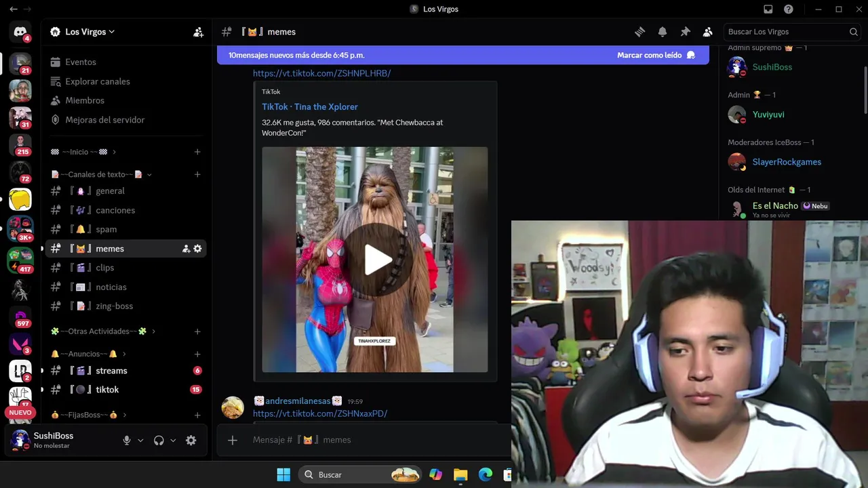Screen dimensions: 868x488
Task: Open help icon in title bar
Action: coord(789,9)
